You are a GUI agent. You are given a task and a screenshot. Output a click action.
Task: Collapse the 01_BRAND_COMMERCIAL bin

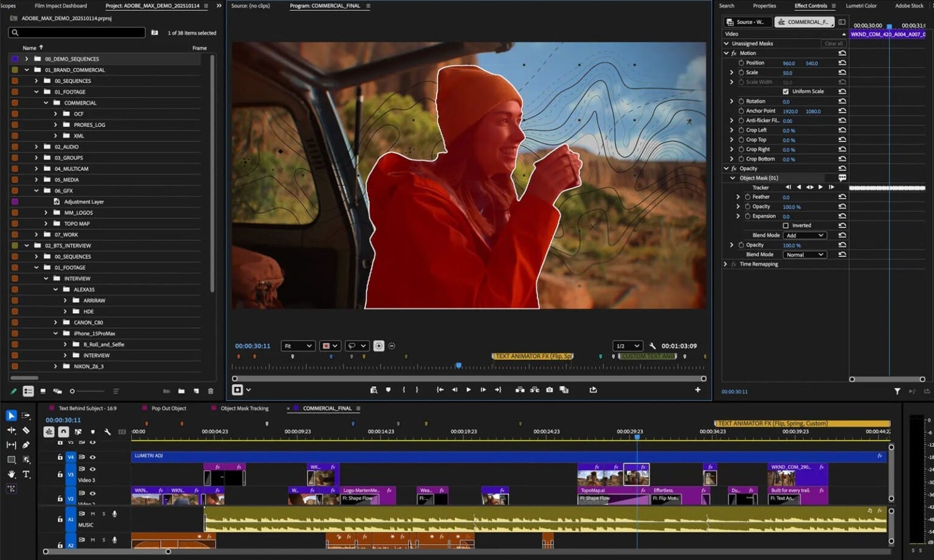[26, 70]
